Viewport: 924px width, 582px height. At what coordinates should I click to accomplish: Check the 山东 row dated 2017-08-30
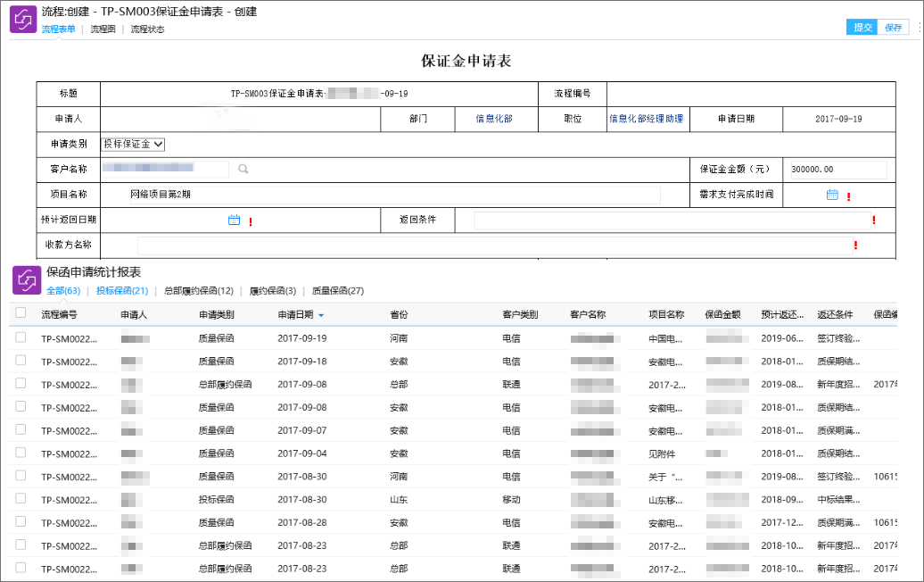tap(21, 498)
